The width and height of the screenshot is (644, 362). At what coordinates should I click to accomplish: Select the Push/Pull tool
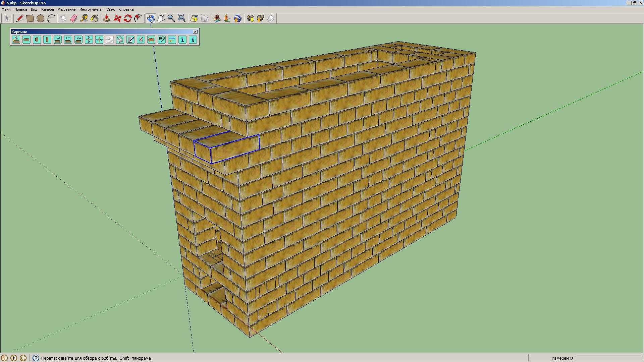tap(107, 18)
